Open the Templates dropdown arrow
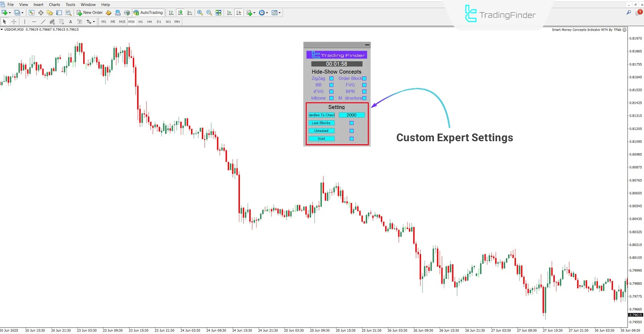Image resolution: width=644 pixels, height=334 pixels. tap(280, 12)
